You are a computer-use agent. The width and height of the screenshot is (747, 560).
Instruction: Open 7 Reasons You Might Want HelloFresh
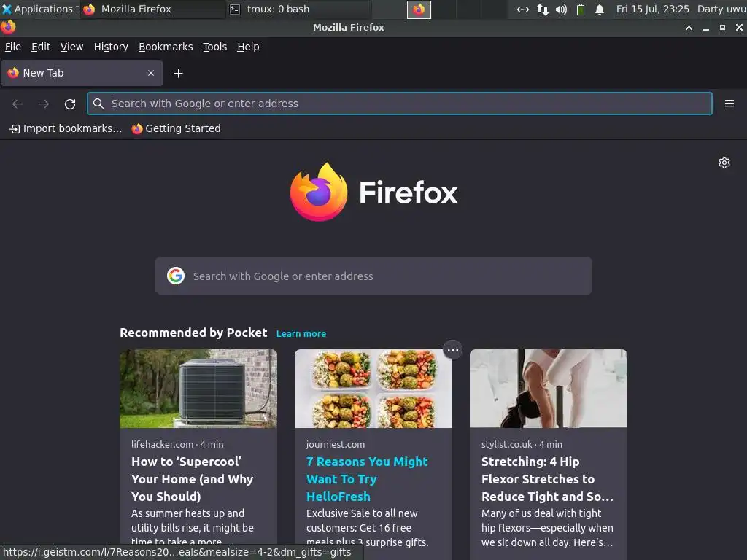367,479
